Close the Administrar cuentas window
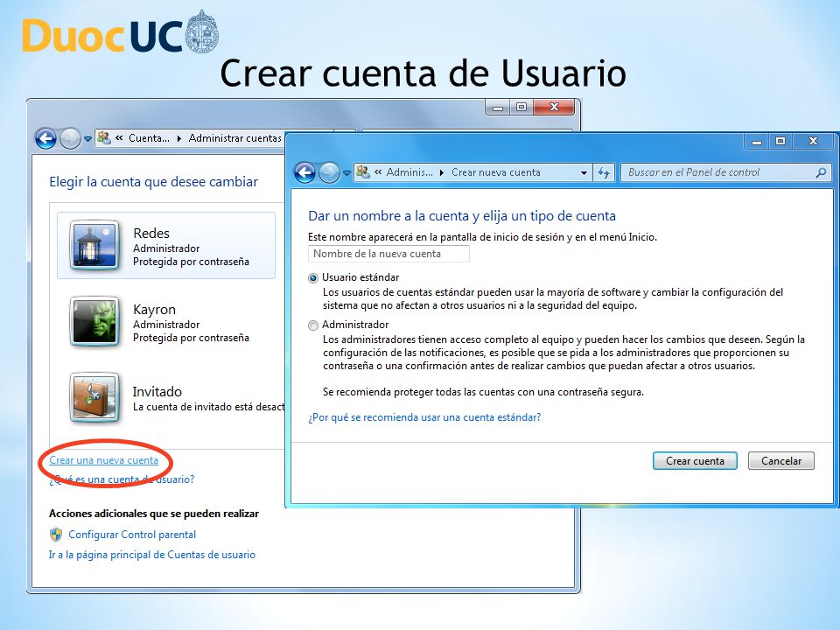 tap(554, 107)
